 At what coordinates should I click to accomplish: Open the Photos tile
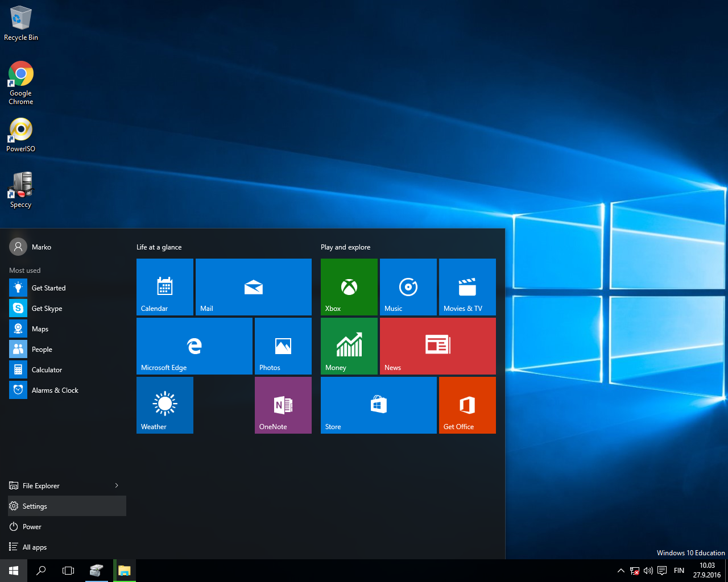283,346
